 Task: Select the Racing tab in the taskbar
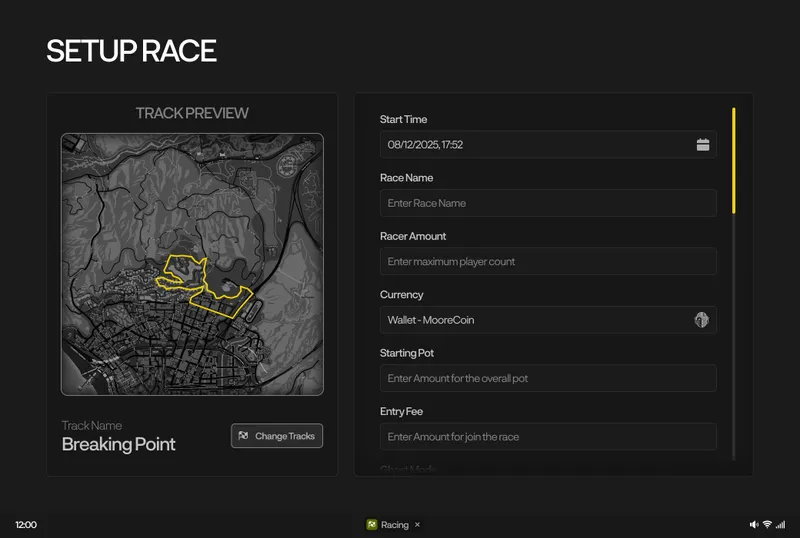[393, 524]
